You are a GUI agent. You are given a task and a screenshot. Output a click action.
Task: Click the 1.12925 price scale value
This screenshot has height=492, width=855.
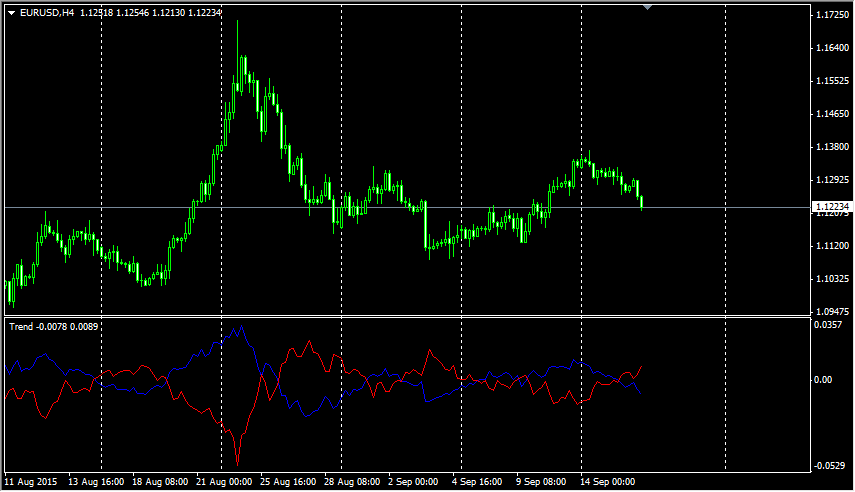click(832, 179)
